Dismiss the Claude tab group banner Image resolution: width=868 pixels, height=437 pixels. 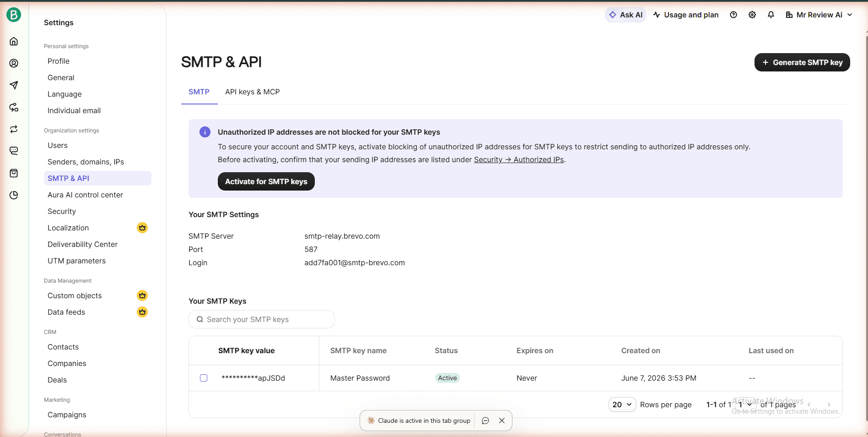pos(502,421)
